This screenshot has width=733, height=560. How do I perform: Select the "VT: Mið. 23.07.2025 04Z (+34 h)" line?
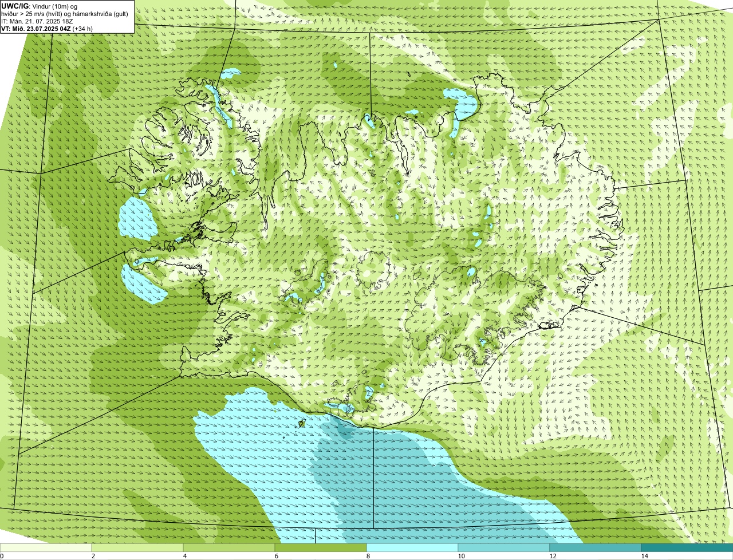tap(47, 29)
